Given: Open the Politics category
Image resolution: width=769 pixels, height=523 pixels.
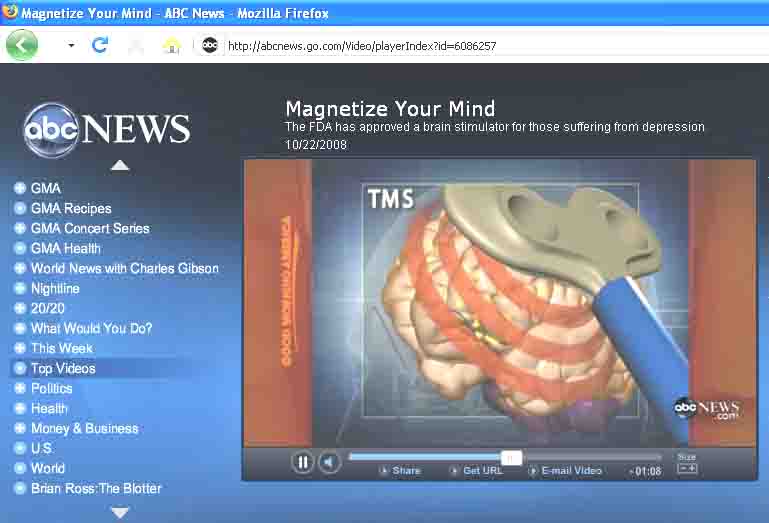Looking at the screenshot, I should (x=51, y=389).
